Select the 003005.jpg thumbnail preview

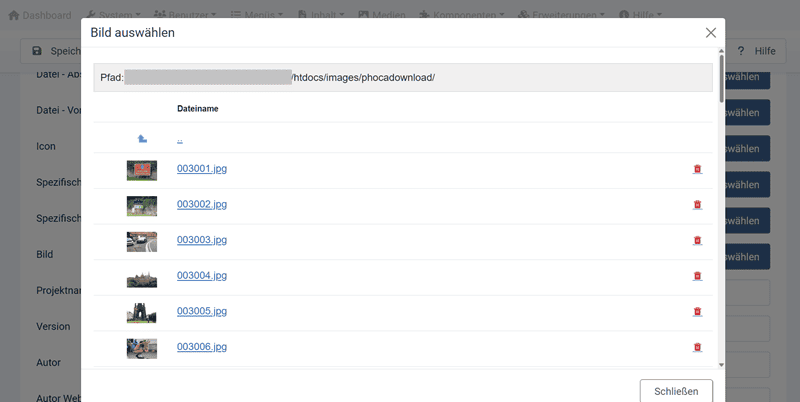click(142, 312)
